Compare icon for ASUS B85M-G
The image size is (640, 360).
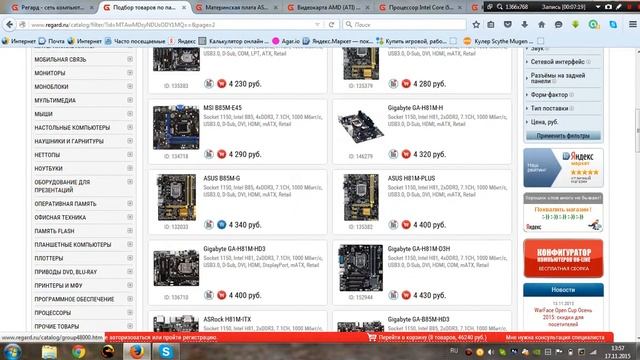pyautogui.click(x=209, y=225)
